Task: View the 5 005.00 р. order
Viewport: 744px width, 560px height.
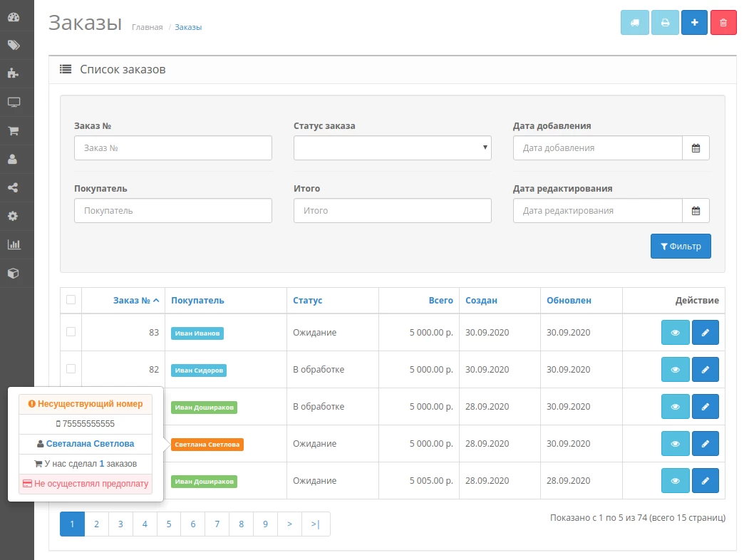Action: (675, 480)
